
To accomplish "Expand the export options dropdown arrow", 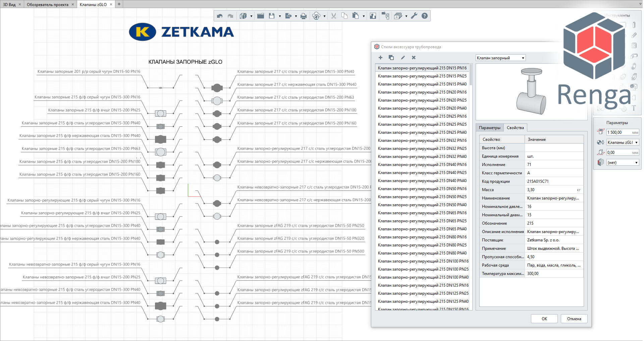I will pos(296,16).
